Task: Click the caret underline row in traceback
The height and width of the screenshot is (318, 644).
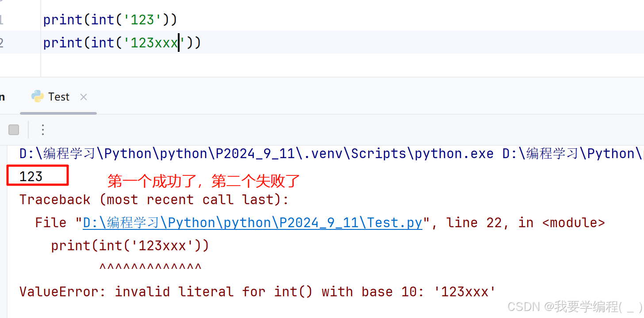Action: 150,268
